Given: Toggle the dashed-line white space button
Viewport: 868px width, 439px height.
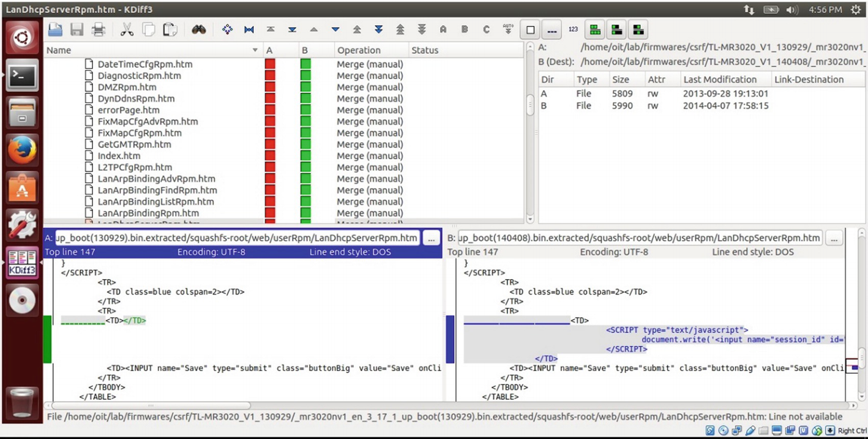Looking at the screenshot, I should point(552,29).
